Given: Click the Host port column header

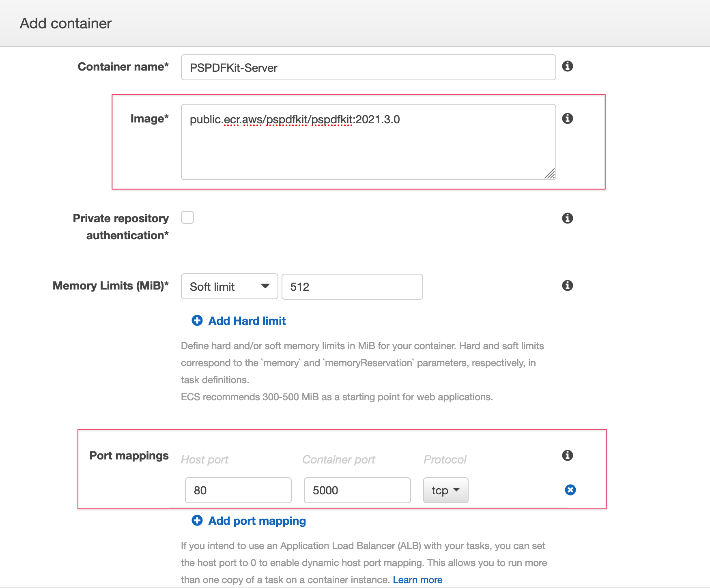Looking at the screenshot, I should (204, 459).
